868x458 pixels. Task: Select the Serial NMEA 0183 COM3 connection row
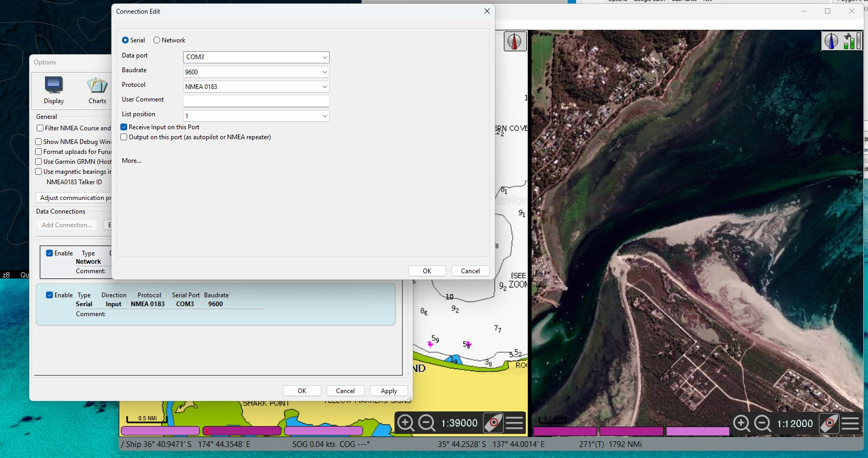coord(215,304)
